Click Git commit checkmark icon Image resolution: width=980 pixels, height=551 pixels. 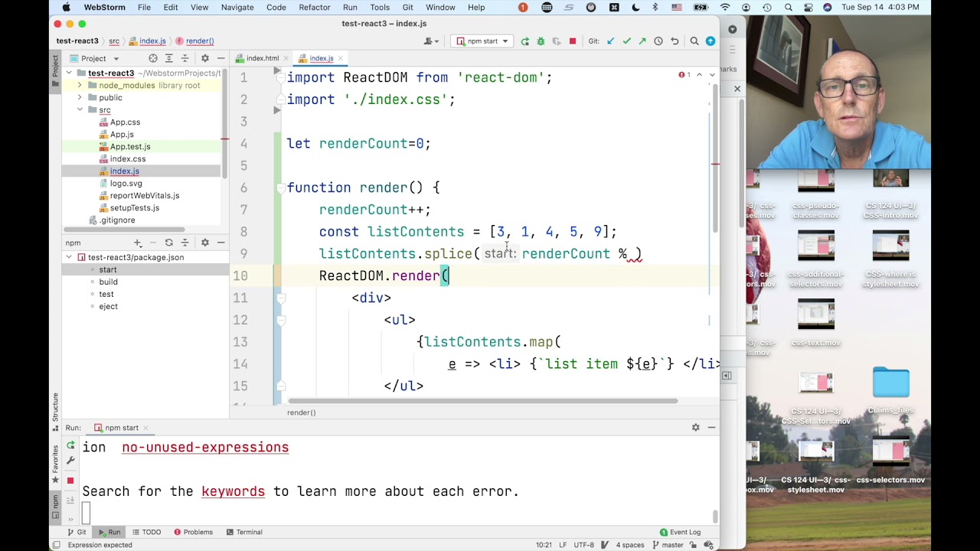[626, 41]
